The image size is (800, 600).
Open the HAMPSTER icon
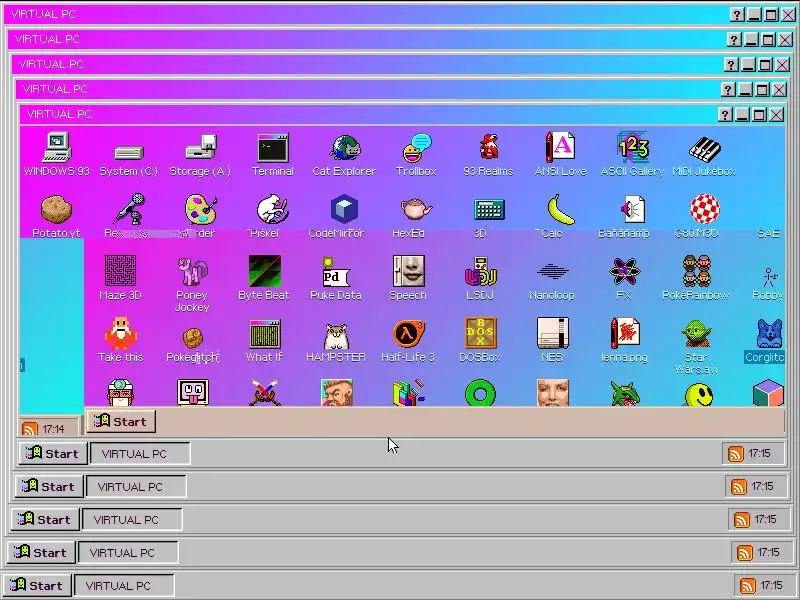click(336, 335)
